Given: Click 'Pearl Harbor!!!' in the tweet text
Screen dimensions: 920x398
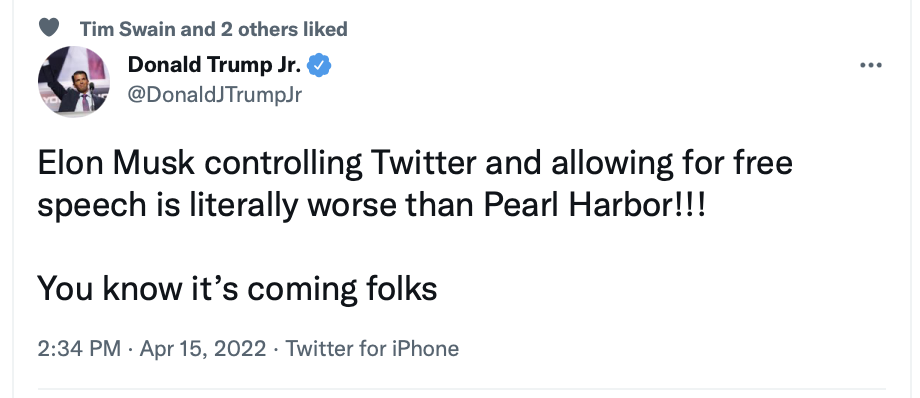Looking at the screenshot, I should point(596,205).
